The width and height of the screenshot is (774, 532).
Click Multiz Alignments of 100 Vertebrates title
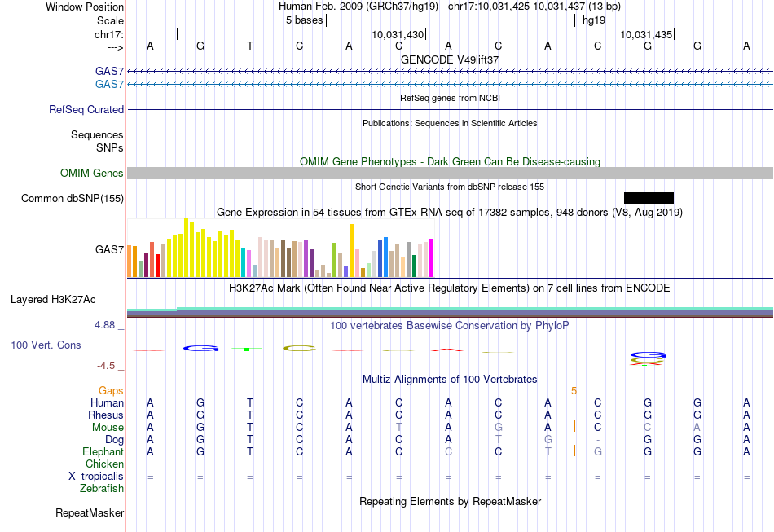tap(450, 379)
